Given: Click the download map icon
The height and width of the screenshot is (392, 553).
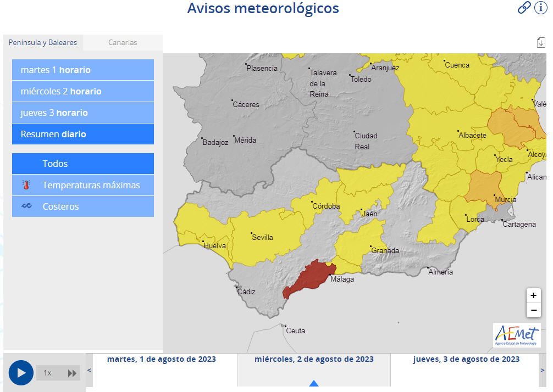Looking at the screenshot, I should pyautogui.click(x=541, y=42).
